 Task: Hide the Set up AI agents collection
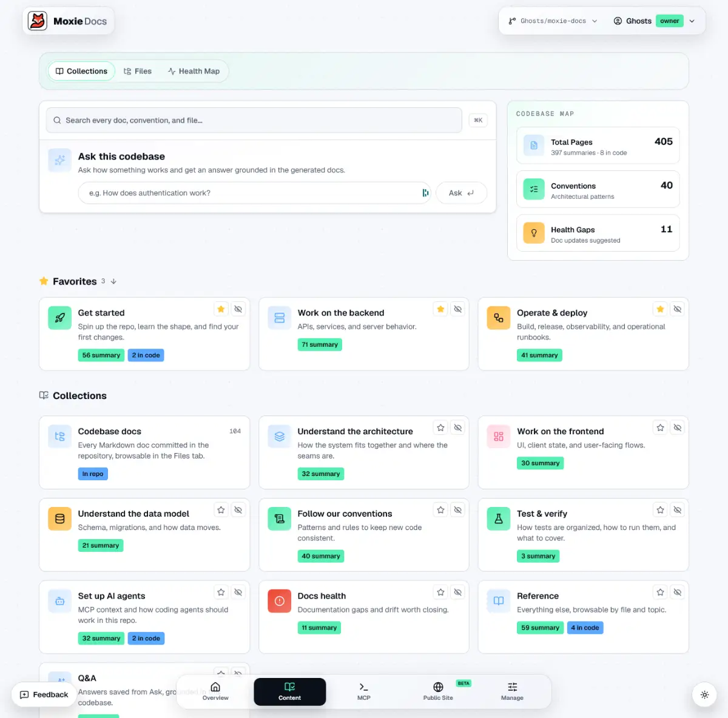coord(238,592)
